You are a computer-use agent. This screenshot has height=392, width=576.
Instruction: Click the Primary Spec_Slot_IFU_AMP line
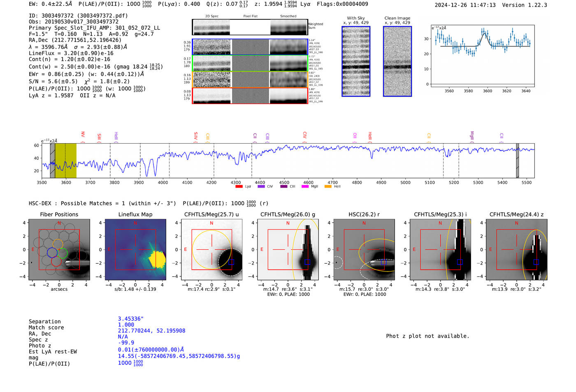tap(94, 28)
